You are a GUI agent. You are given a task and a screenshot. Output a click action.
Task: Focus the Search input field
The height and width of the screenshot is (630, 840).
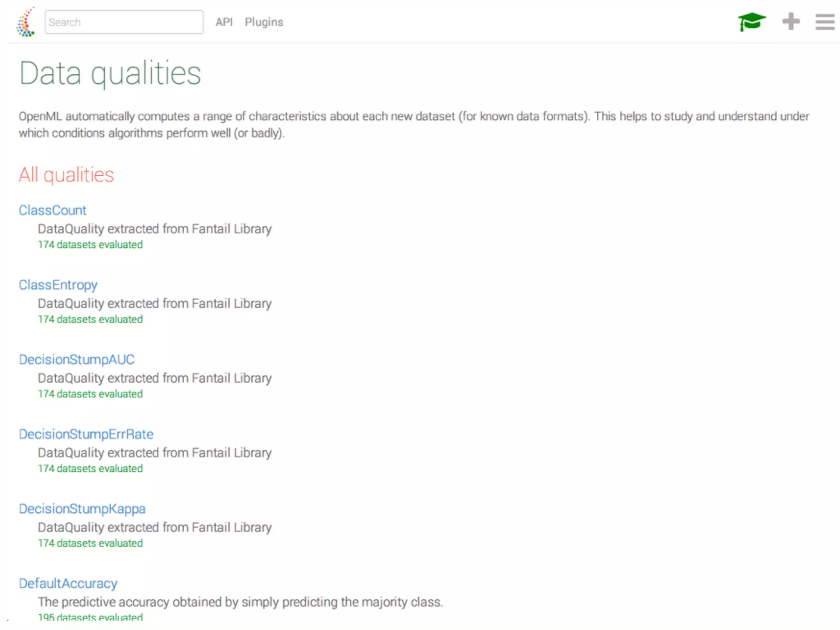(x=124, y=22)
